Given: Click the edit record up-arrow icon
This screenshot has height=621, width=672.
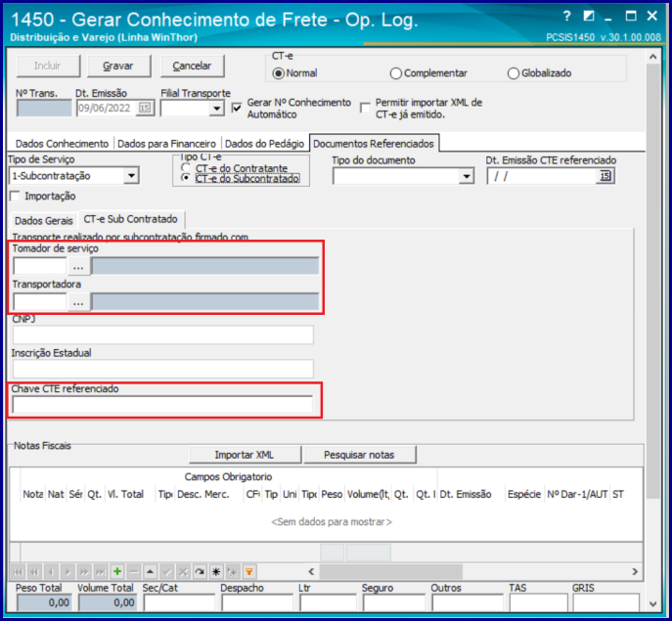Looking at the screenshot, I should click(x=150, y=571).
